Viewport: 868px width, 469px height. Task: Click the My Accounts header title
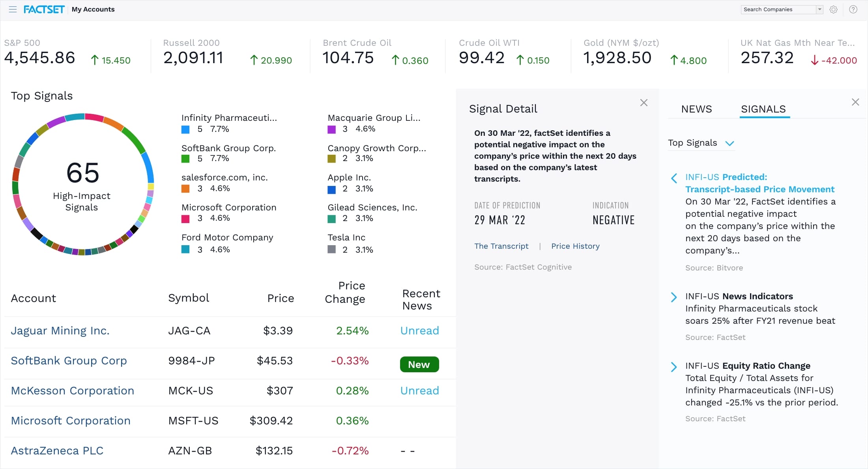tap(93, 9)
